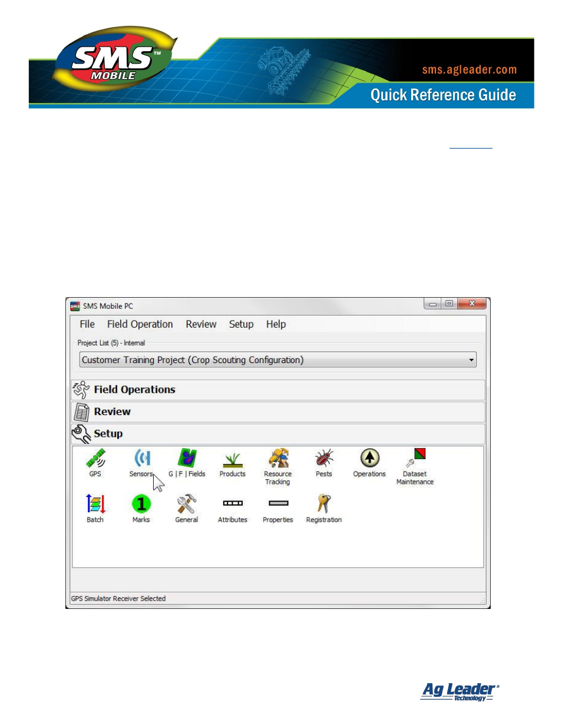Image resolution: width=562 pixels, height=728 pixels.
Task: Open the Marks setup icon
Action: click(141, 504)
